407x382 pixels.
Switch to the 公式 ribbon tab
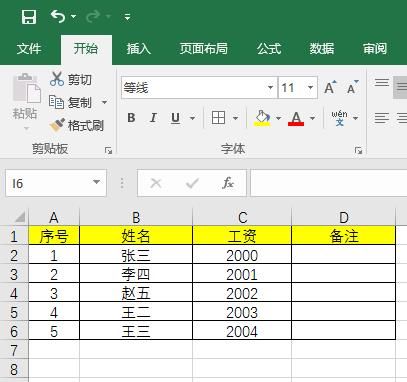coord(269,49)
